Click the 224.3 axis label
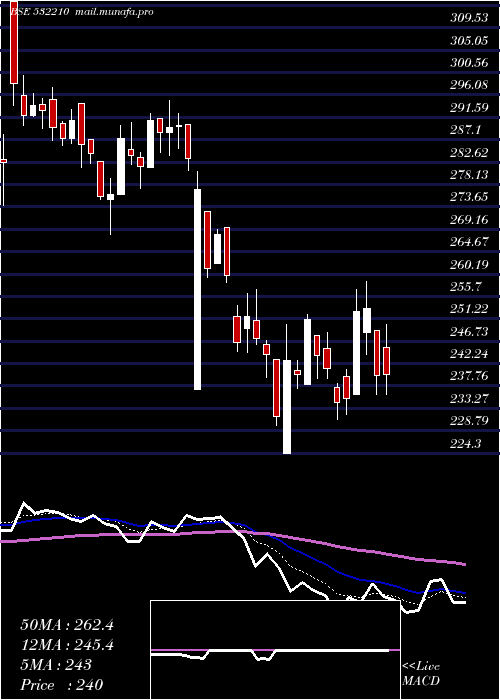The height and width of the screenshot is (700, 500). click(x=465, y=444)
